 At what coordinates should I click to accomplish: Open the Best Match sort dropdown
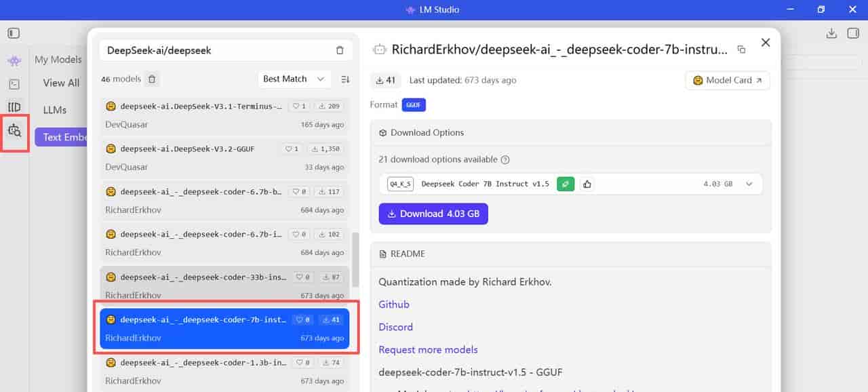[294, 79]
